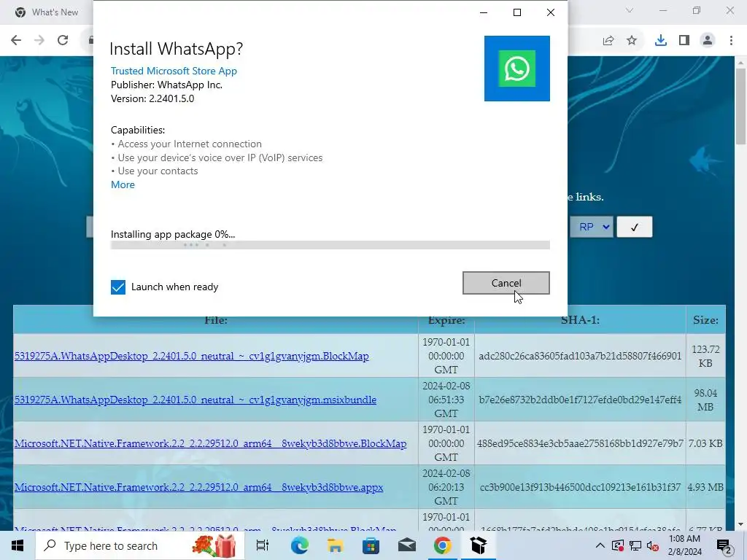This screenshot has height=560, width=747.
Task: Open Chrome profile avatar
Action: point(708,41)
